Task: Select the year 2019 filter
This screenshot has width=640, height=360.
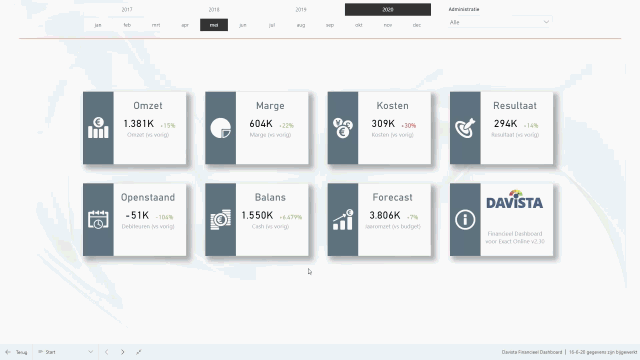Action: coord(301,9)
